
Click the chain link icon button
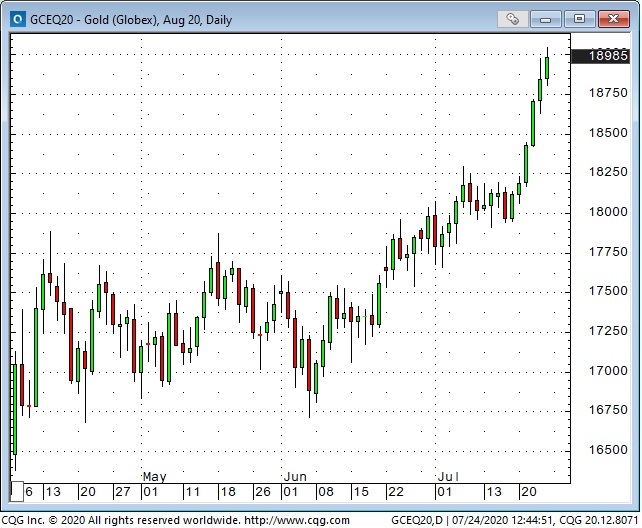click(x=512, y=19)
